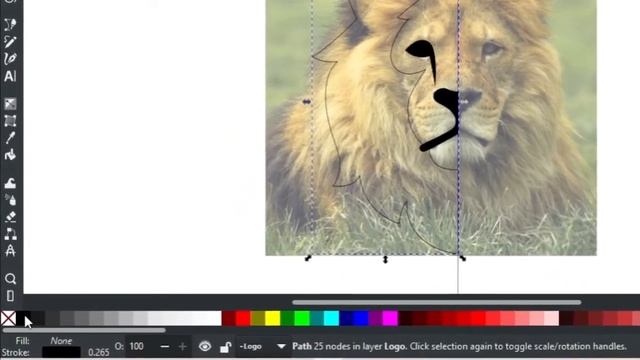Click the color palette scrollbar
Screen dimensions: 640x360
84,330
